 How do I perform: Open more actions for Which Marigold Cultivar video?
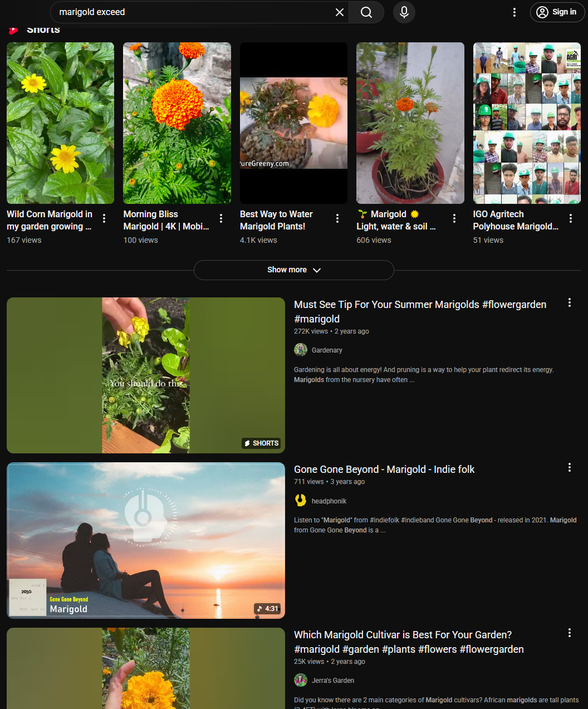[x=569, y=633]
